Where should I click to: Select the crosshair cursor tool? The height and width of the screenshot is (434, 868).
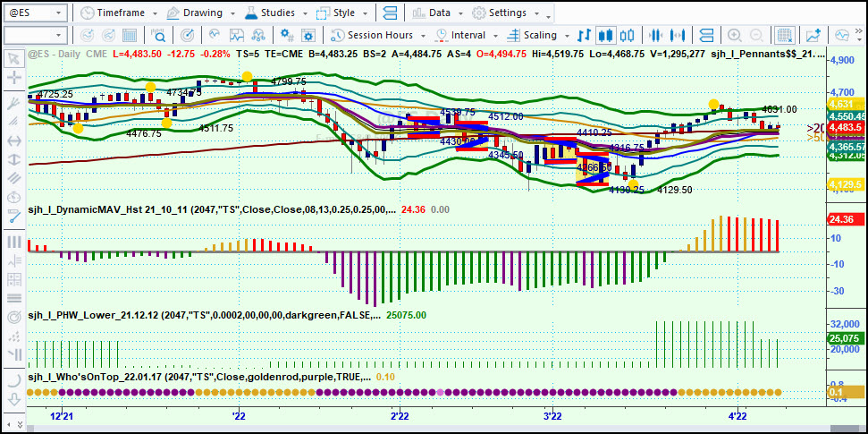(x=14, y=78)
